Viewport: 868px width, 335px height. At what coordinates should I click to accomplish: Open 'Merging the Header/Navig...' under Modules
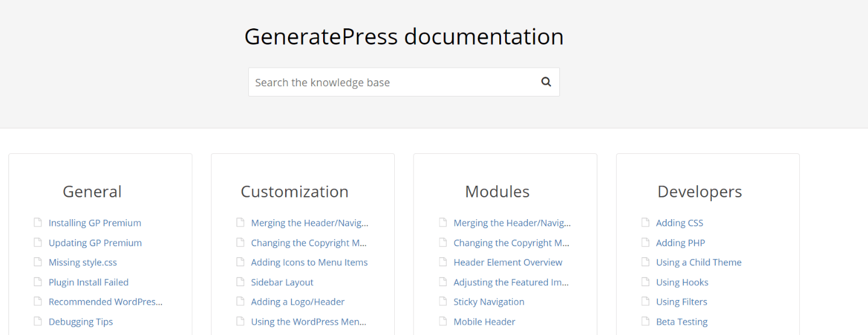(x=512, y=223)
